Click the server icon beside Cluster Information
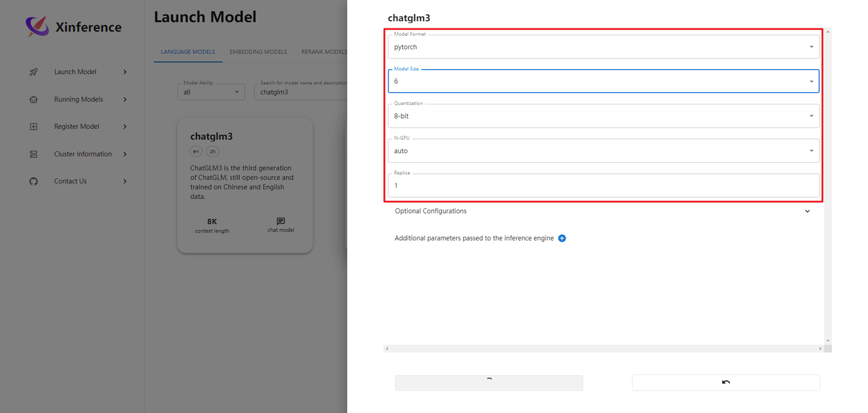 click(33, 154)
